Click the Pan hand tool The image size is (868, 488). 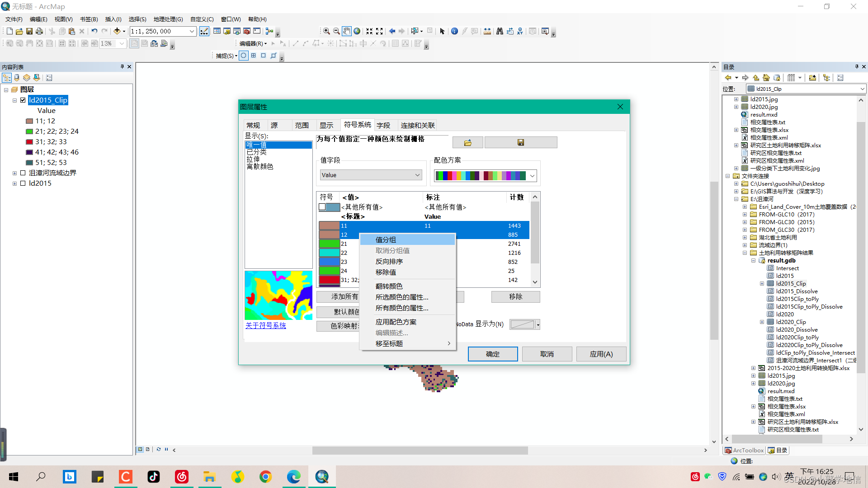pyautogui.click(x=346, y=31)
